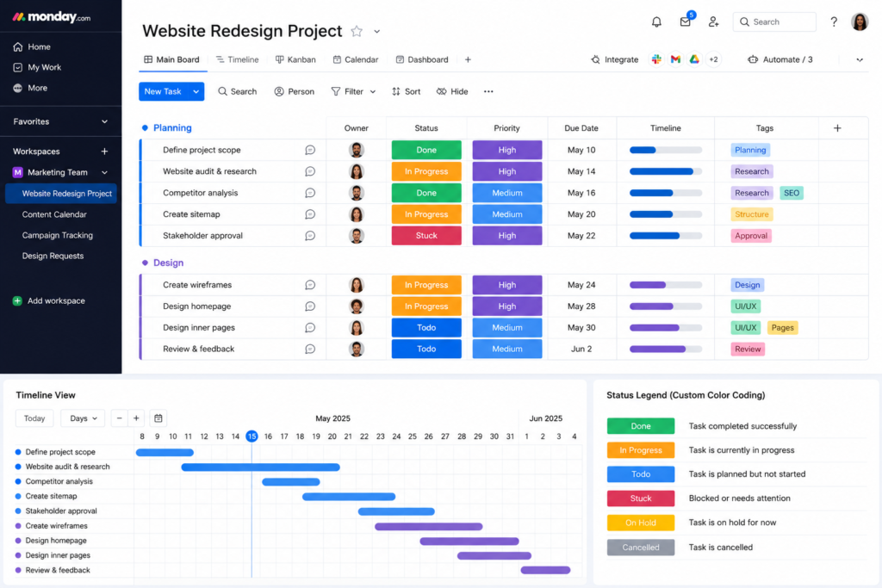Switch to the Timeline tab
The width and height of the screenshot is (882, 588).
point(238,59)
